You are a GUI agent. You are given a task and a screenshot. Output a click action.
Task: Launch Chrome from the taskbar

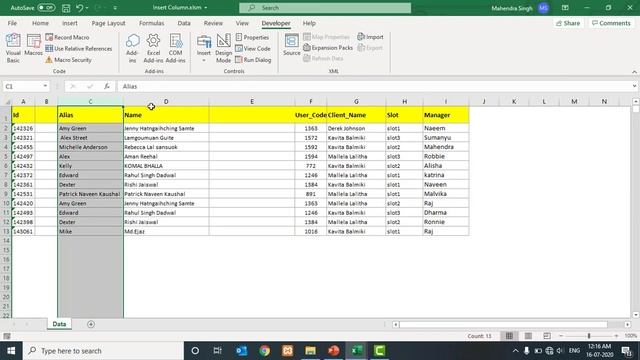[x=264, y=351]
